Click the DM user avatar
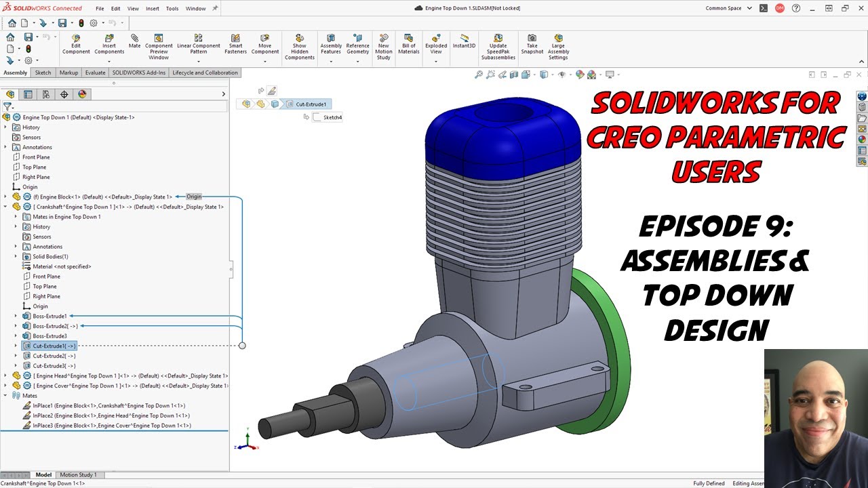The width and height of the screenshot is (868, 488). click(x=780, y=8)
